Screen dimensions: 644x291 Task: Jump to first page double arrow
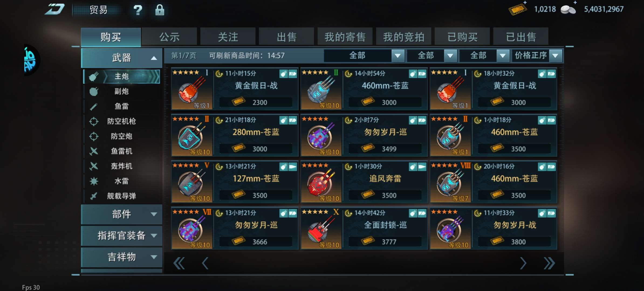click(x=179, y=263)
